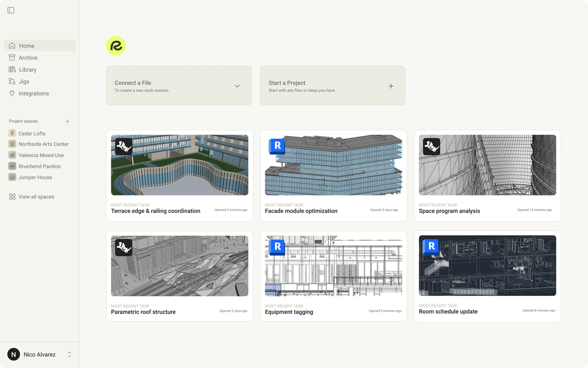Click Rhino icon on Terrace edge card

click(x=124, y=147)
